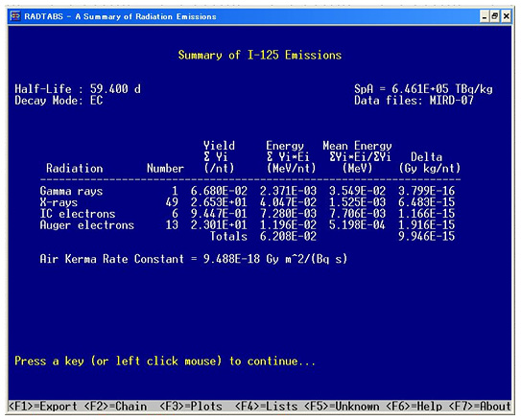Open the F4 Lists view
This screenshot has height=420, width=521.
(x=266, y=407)
